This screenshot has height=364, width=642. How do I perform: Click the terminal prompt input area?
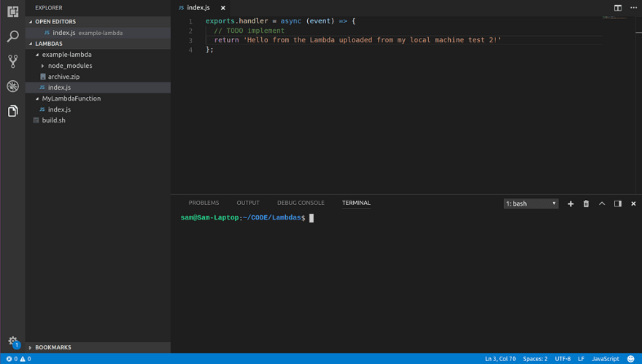coord(312,218)
